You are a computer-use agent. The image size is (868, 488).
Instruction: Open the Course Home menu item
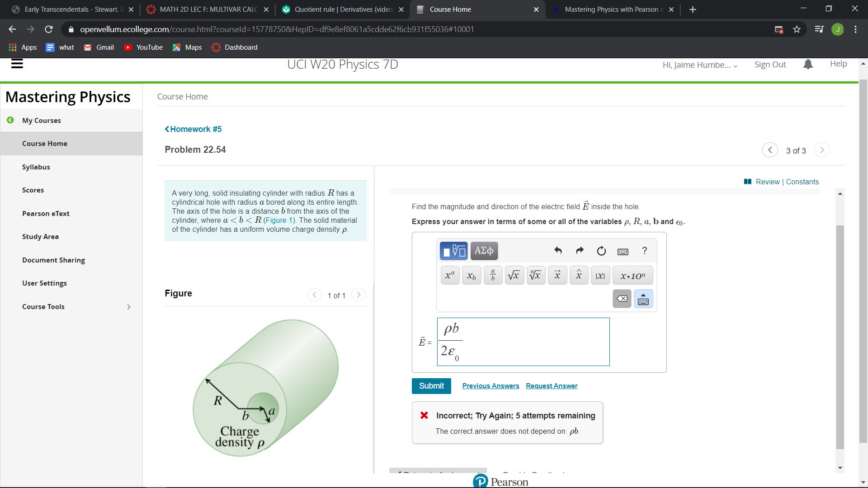pos(44,143)
